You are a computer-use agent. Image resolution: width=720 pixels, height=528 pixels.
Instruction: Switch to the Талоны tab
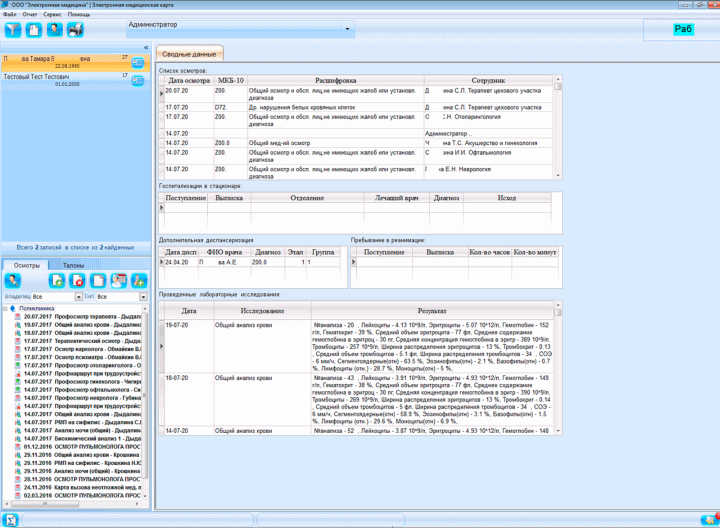[73, 265]
